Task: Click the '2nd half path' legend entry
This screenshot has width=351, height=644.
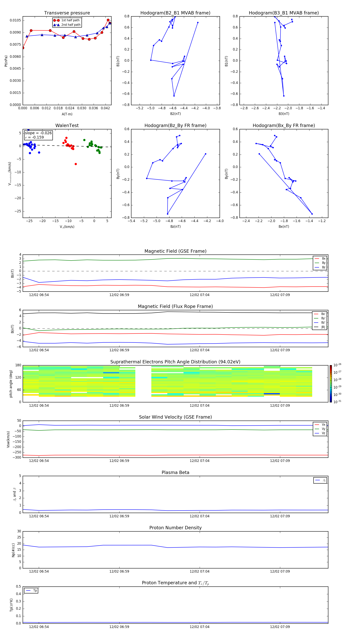Action: pyautogui.click(x=67, y=25)
